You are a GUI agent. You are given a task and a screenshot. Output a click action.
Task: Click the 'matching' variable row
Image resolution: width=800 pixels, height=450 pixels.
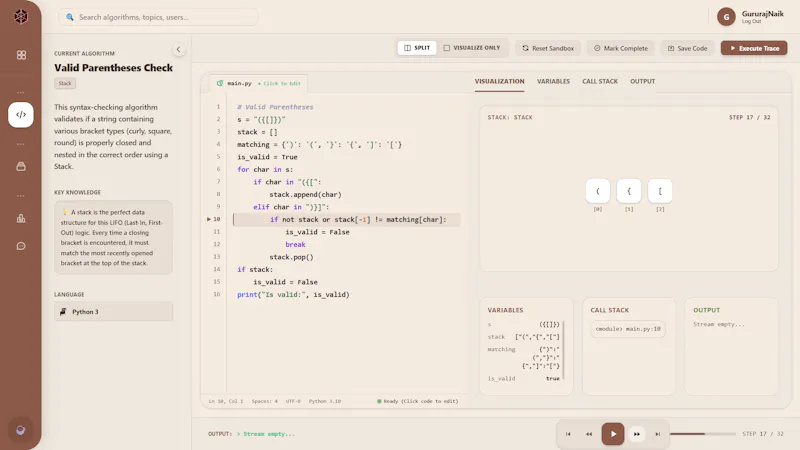point(523,358)
